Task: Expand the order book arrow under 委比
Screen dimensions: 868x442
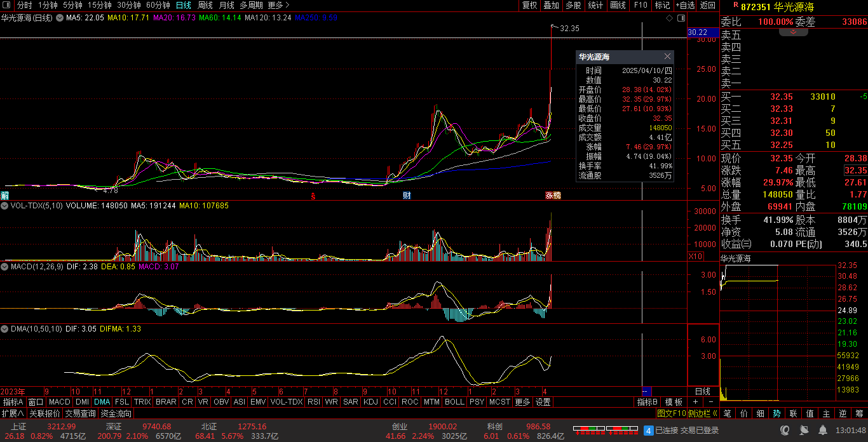Action: (794, 32)
